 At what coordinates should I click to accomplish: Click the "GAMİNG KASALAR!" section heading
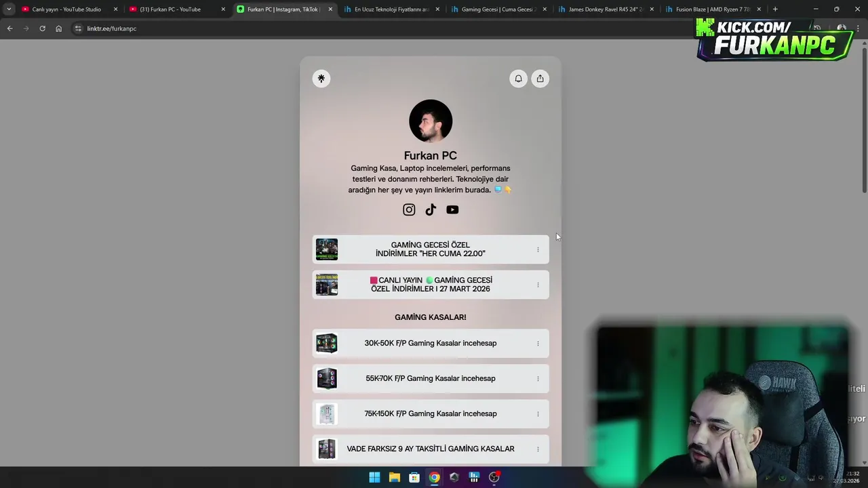431,317
